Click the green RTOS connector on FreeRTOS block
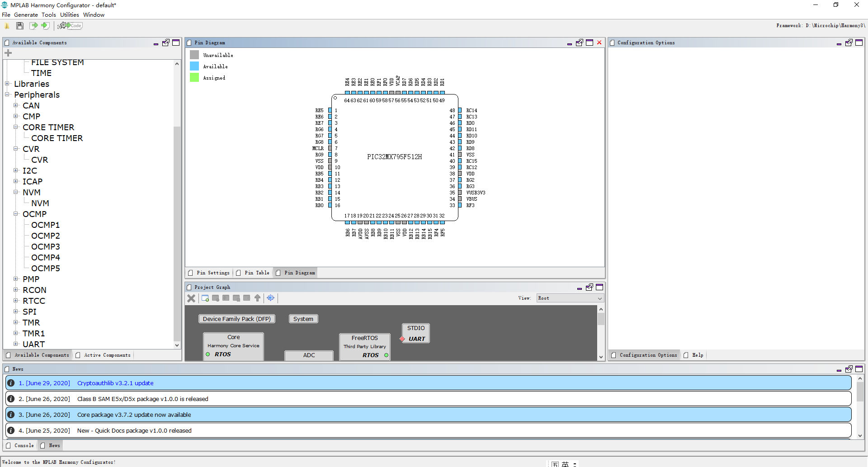 [x=386, y=355]
